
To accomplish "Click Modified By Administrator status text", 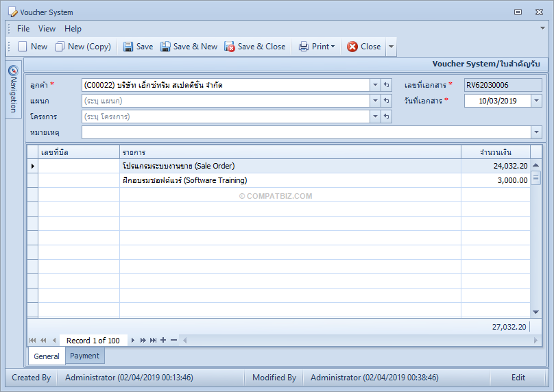I will coord(374,378).
